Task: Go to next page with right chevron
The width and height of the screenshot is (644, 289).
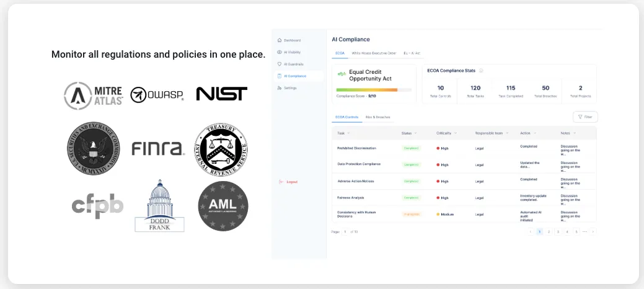Action: coord(593,232)
